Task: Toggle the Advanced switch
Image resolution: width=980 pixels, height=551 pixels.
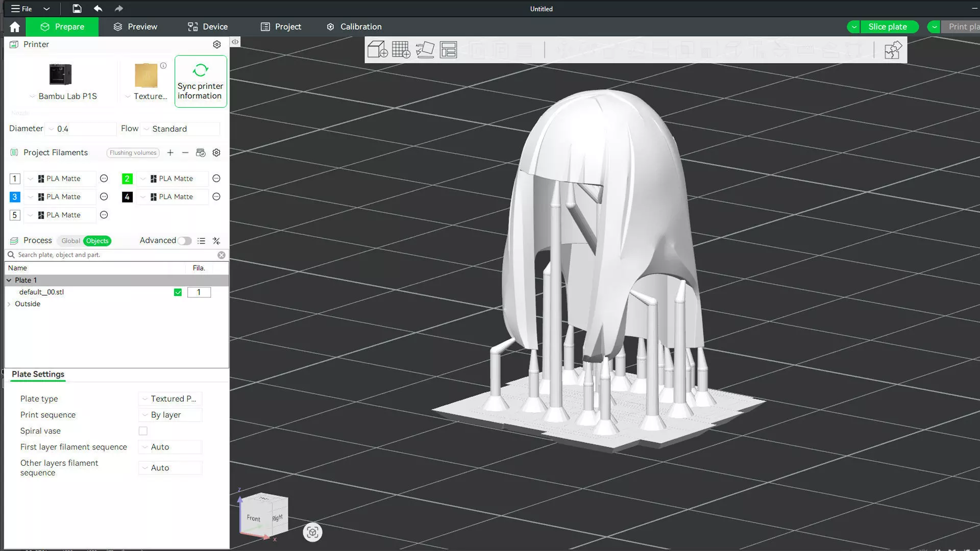Action: pyautogui.click(x=185, y=241)
